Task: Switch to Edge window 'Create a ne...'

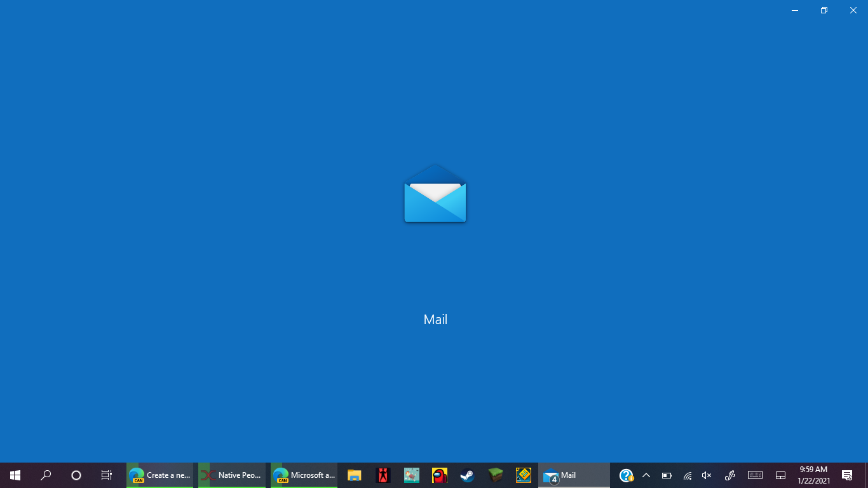Action: (x=159, y=475)
